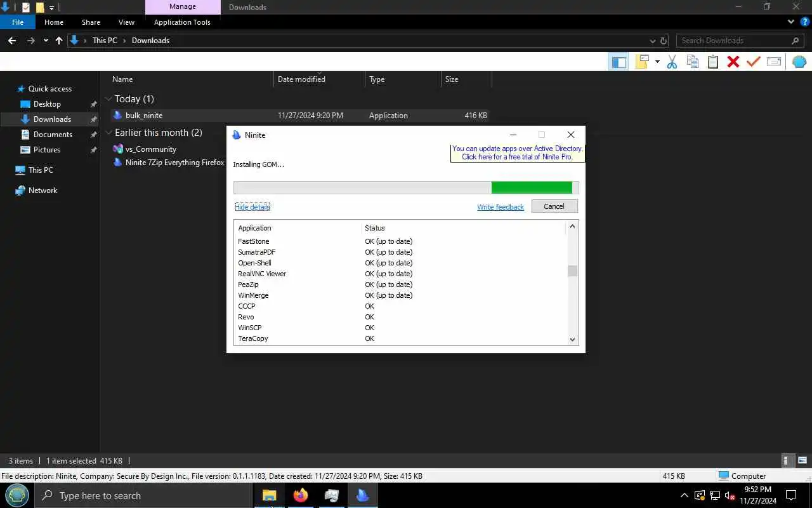Viewport: 812px width, 508px height.
Task: Cancel the Ninite installation
Action: click(x=554, y=206)
